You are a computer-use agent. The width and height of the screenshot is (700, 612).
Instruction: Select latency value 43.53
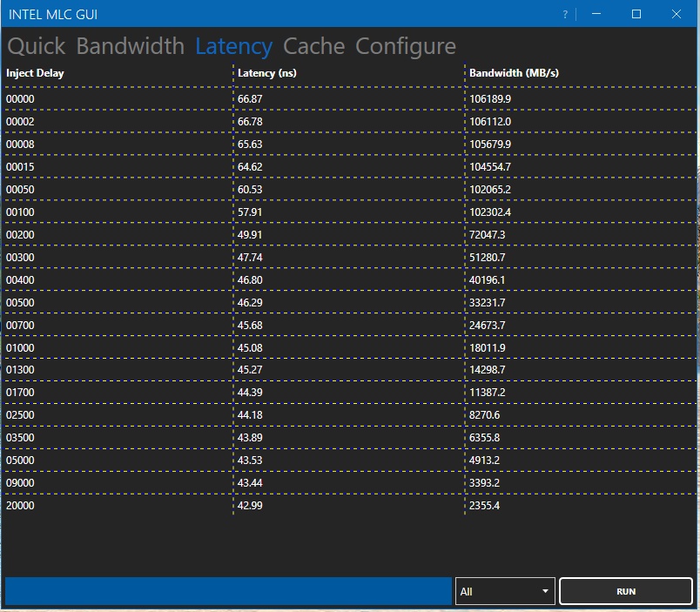250,461
